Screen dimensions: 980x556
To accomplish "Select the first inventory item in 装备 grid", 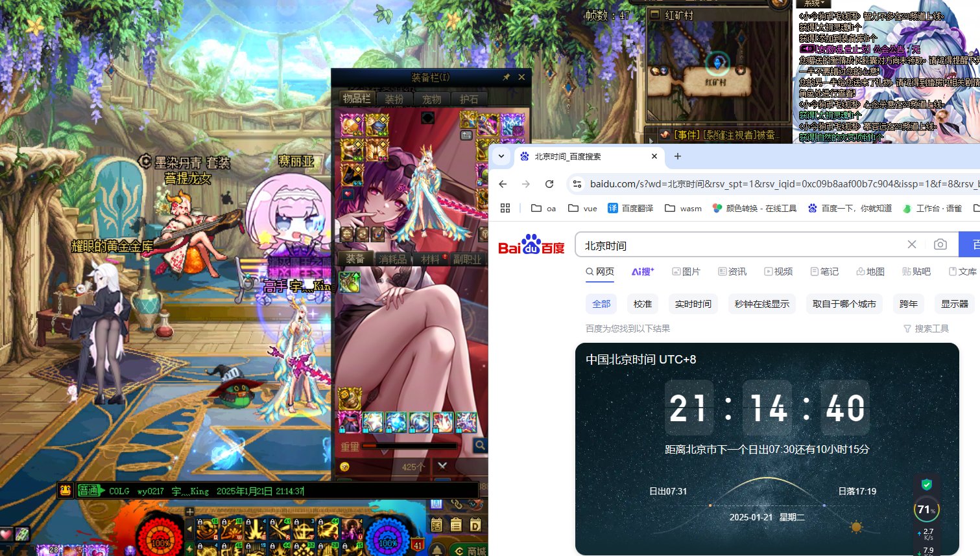I will click(x=350, y=282).
